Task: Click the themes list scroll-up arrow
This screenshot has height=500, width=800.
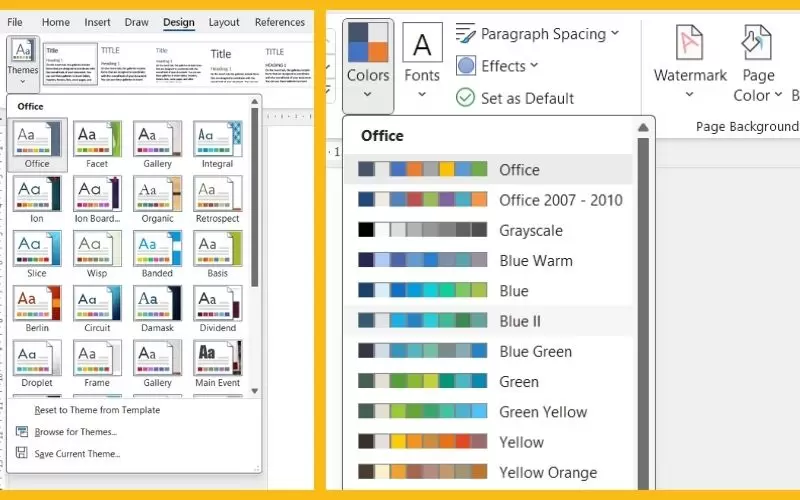Action: pyautogui.click(x=255, y=102)
